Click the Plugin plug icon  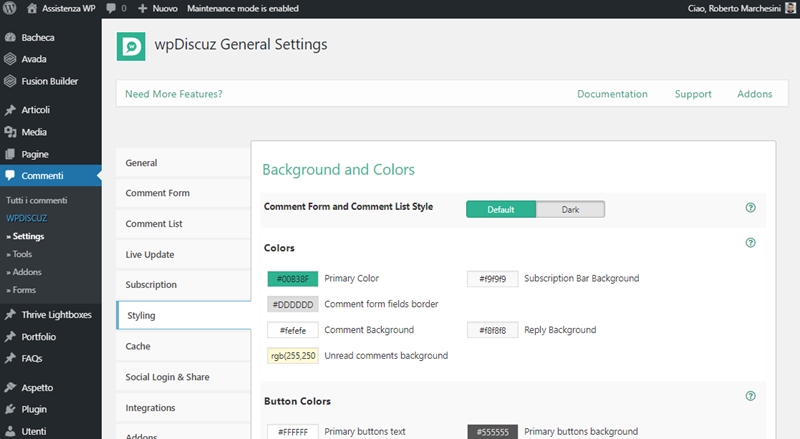(10, 409)
